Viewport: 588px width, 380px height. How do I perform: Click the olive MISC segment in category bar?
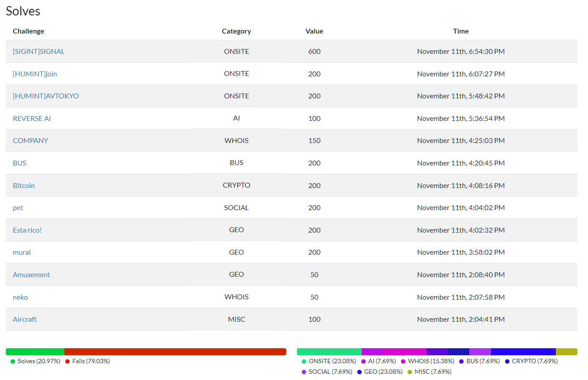coord(566,352)
